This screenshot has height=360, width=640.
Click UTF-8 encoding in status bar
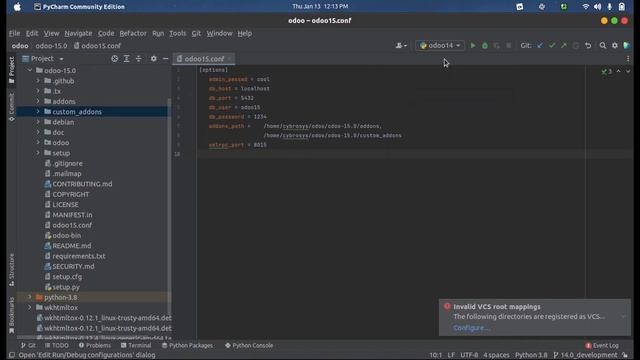point(469,355)
